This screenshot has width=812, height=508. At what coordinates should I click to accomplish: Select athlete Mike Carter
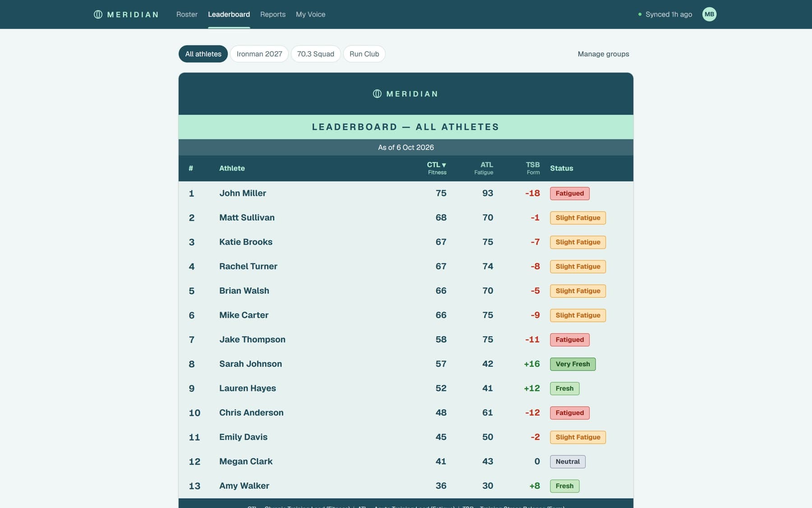(244, 315)
